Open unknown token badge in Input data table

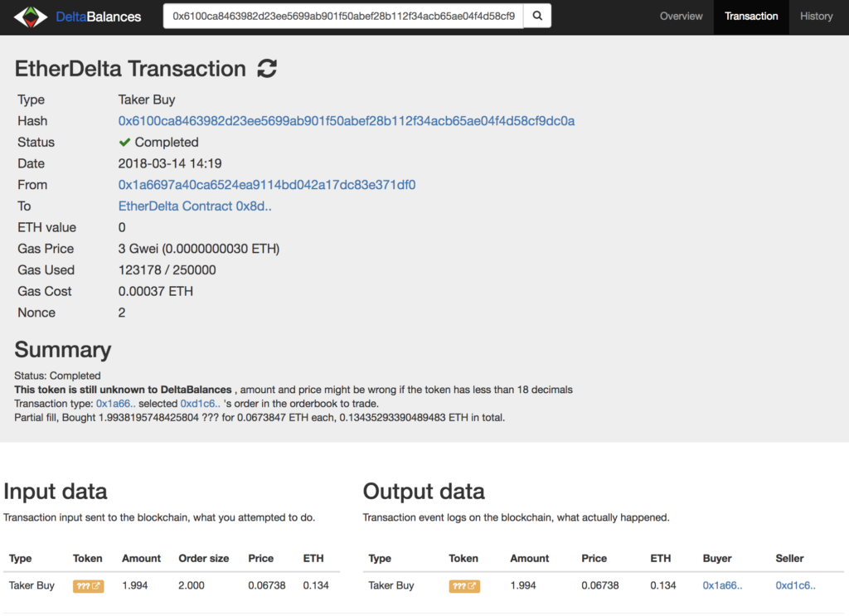tap(88, 585)
